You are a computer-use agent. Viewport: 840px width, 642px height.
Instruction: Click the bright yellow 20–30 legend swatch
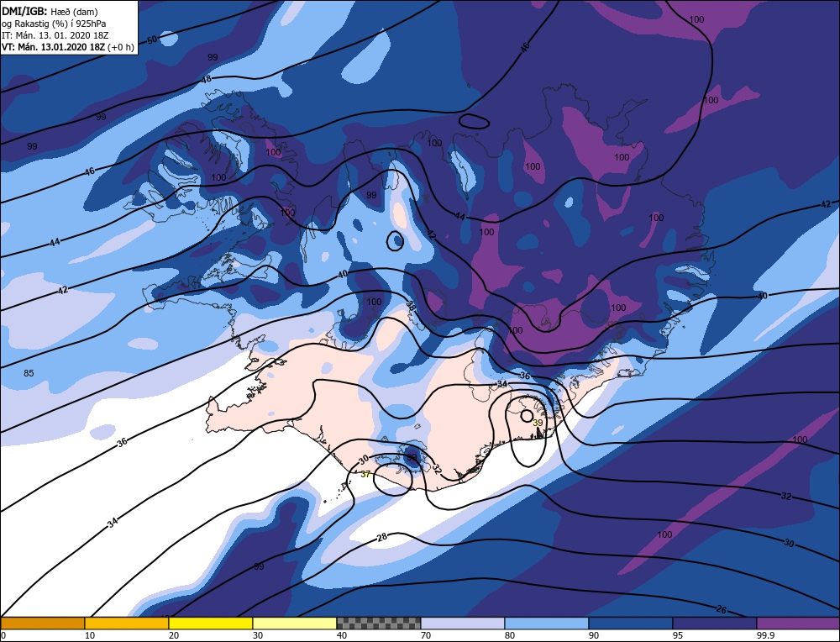(211, 623)
